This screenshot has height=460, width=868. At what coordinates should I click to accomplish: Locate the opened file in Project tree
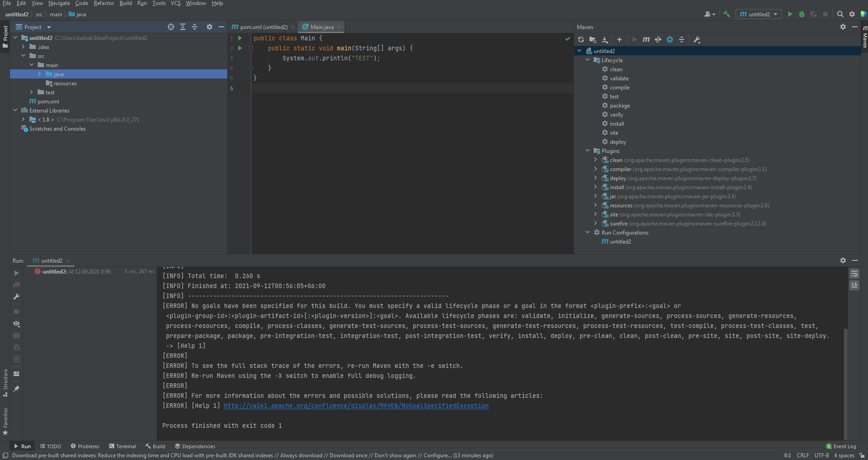pyautogui.click(x=171, y=27)
